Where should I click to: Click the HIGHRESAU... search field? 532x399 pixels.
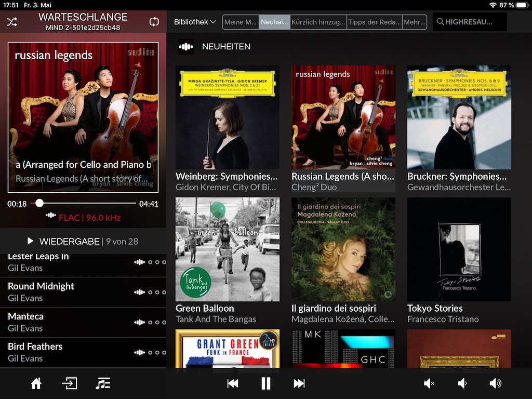(x=470, y=22)
